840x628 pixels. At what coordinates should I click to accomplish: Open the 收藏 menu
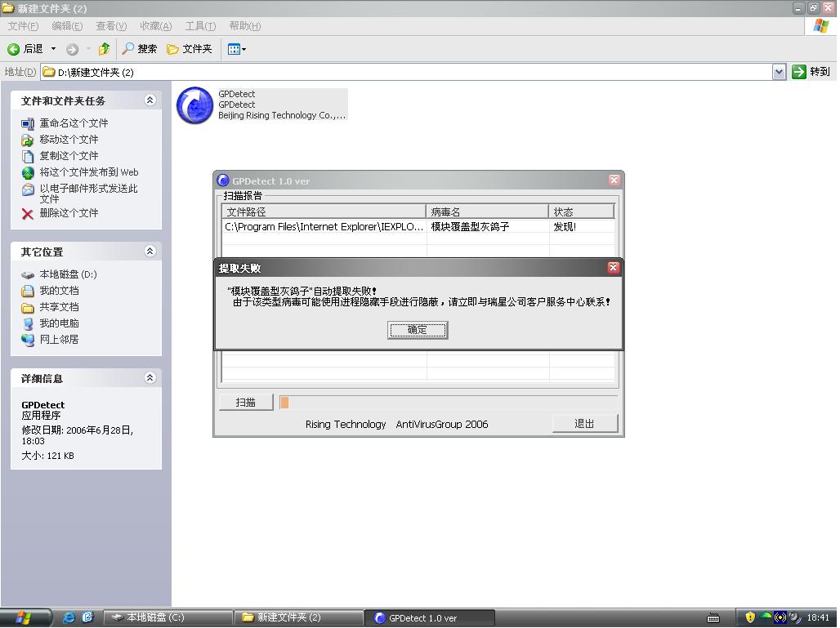point(156,26)
